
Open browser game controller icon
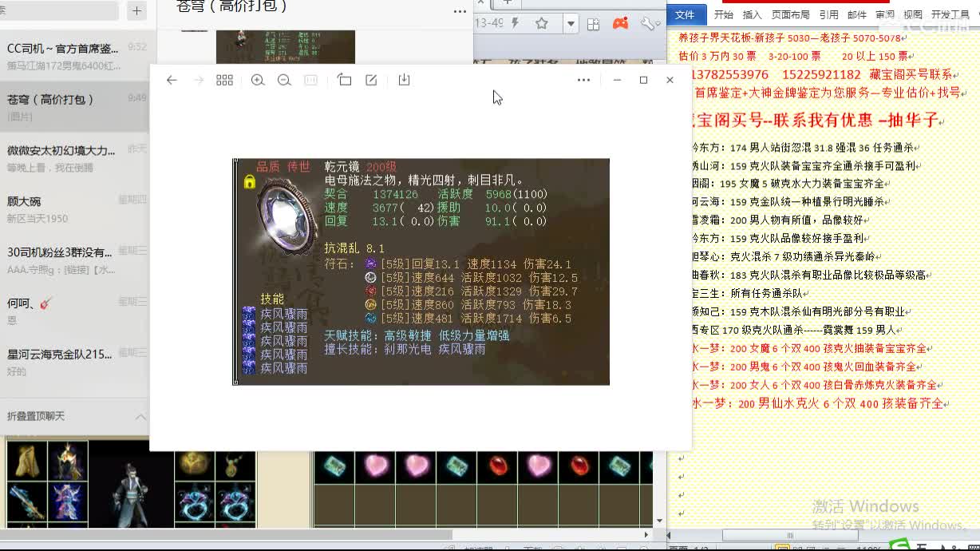coord(620,24)
